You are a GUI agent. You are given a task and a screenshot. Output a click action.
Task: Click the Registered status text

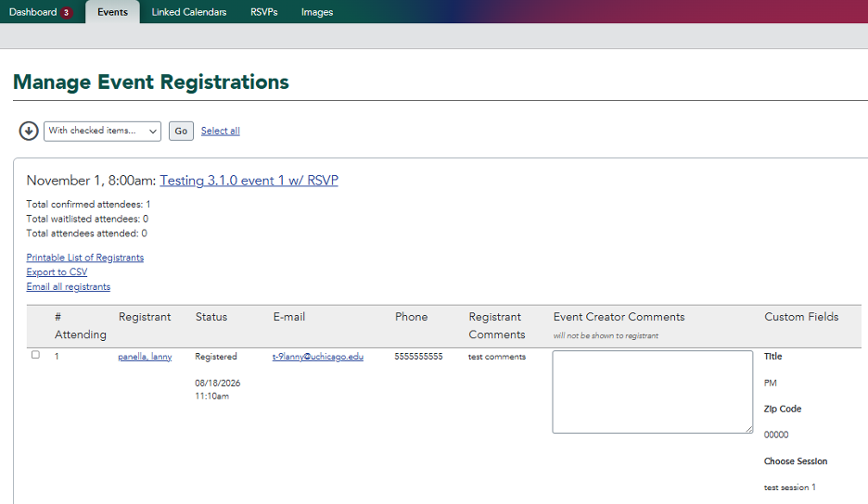click(x=216, y=357)
